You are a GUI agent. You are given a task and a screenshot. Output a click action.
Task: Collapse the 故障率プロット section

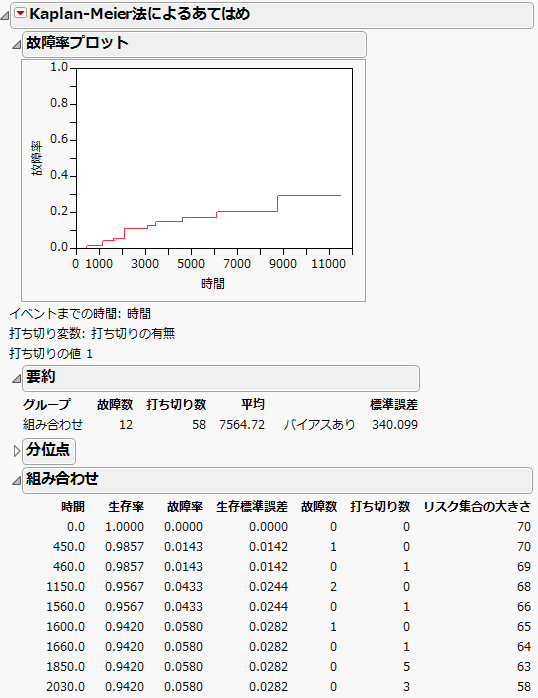(x=16, y=45)
